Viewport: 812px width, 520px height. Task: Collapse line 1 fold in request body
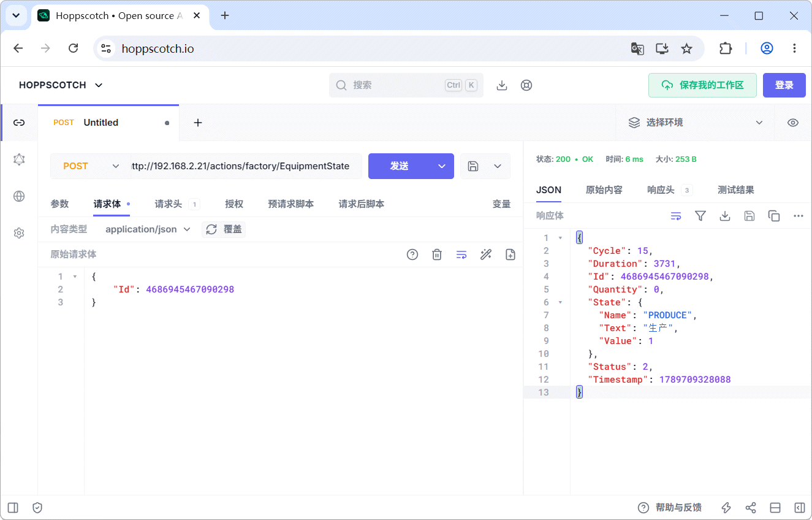point(75,277)
